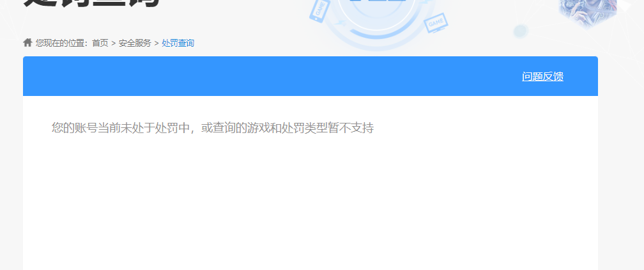
Task: Click the lightning bolt beside the GAME phone
Action: (341, 24)
